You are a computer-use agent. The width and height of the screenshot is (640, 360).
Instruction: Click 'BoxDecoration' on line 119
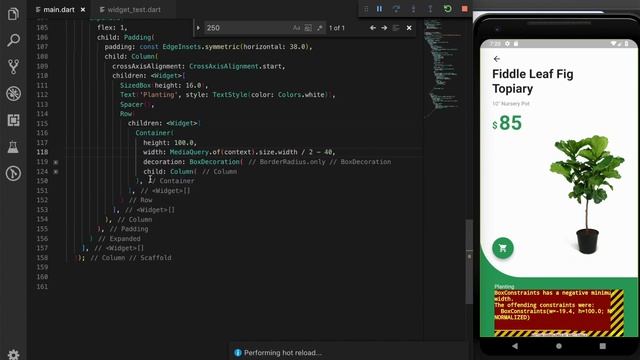click(214, 162)
